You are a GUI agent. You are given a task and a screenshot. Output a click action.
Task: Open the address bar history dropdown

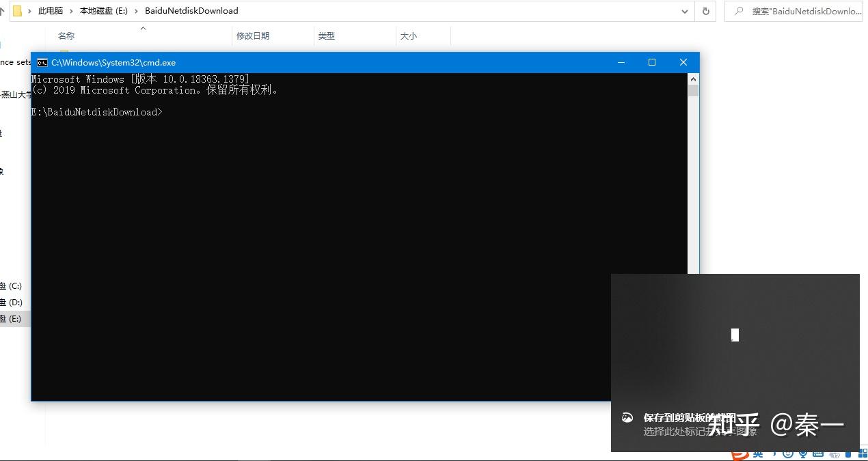click(685, 11)
